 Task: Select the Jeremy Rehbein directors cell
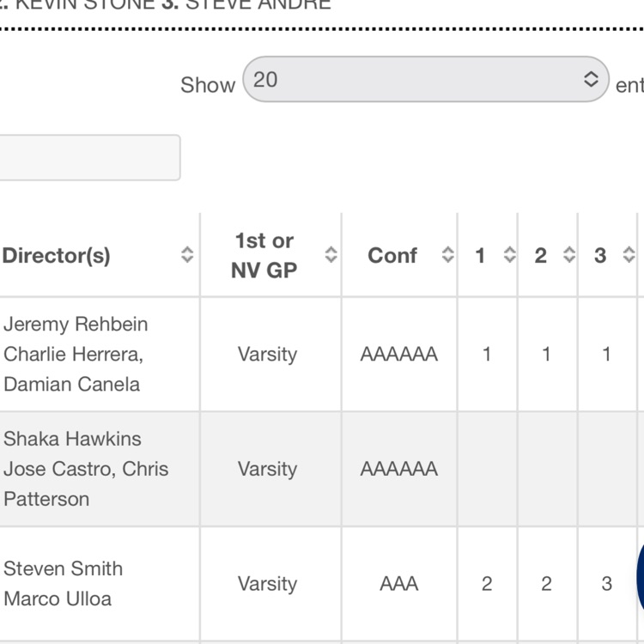pos(76,354)
